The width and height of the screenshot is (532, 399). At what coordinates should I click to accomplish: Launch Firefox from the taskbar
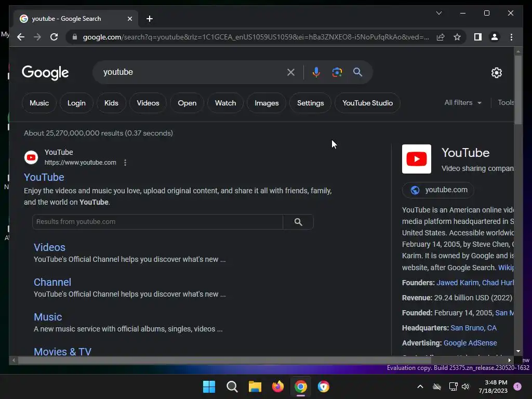278,387
